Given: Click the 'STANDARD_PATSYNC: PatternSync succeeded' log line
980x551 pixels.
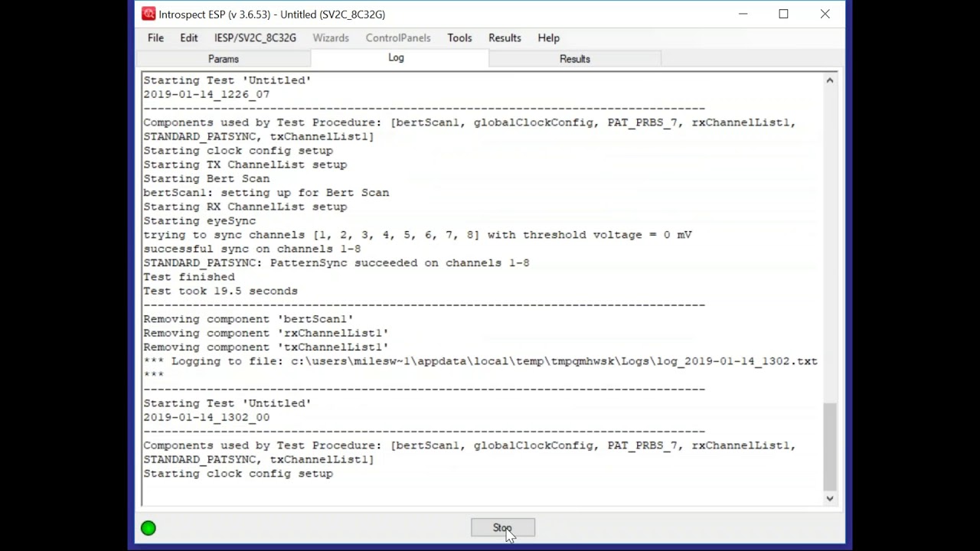Looking at the screenshot, I should [336, 262].
